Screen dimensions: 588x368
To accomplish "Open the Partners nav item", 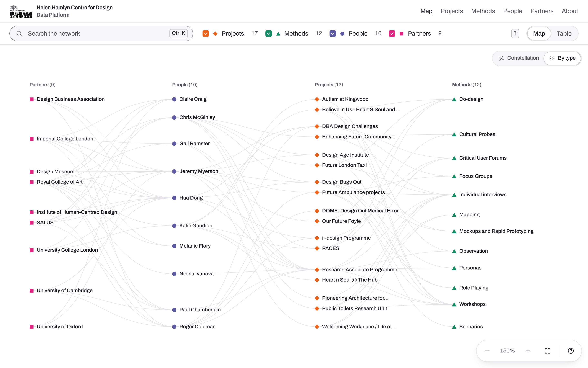I will (x=542, y=11).
